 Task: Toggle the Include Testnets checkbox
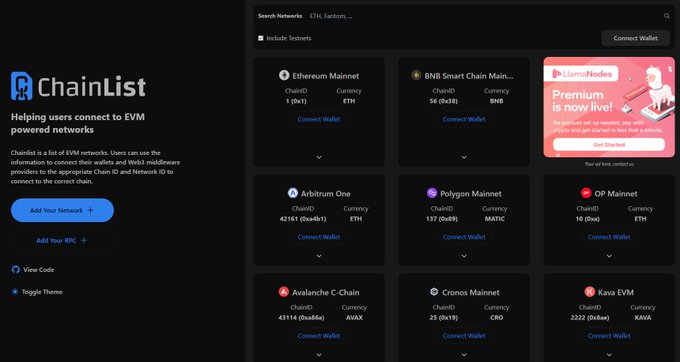(261, 38)
